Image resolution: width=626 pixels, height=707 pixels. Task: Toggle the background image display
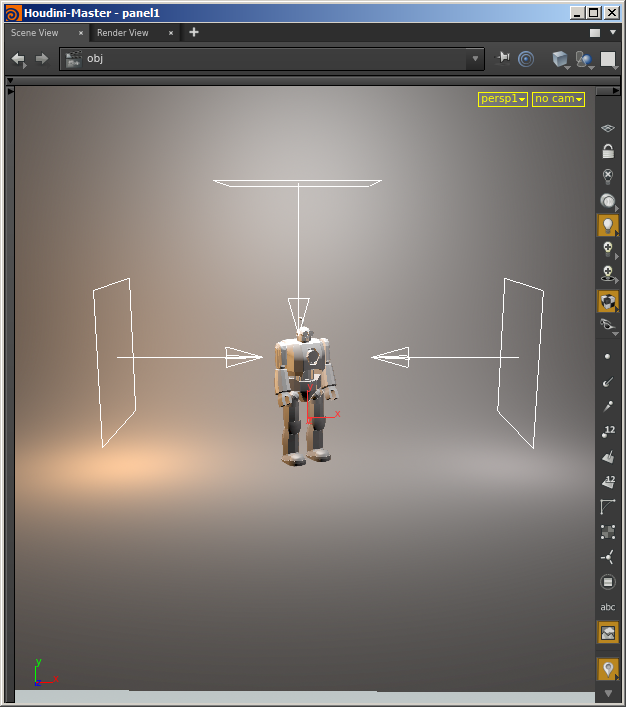point(607,632)
